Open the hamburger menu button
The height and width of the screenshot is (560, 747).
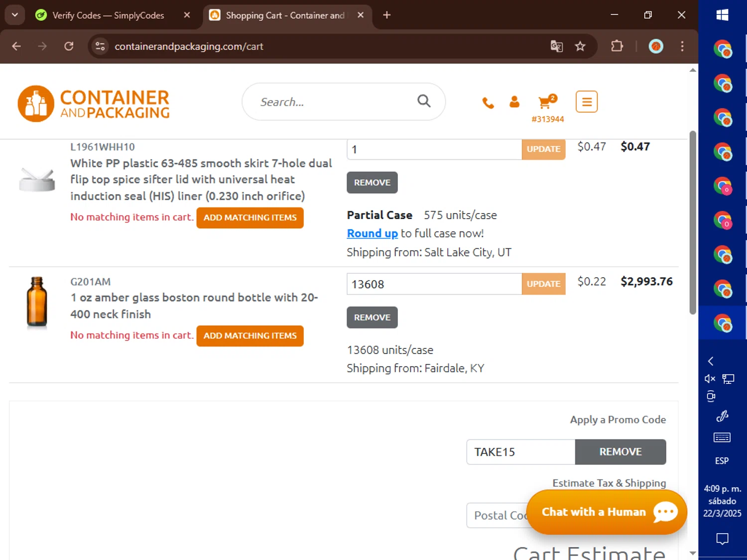click(x=587, y=102)
